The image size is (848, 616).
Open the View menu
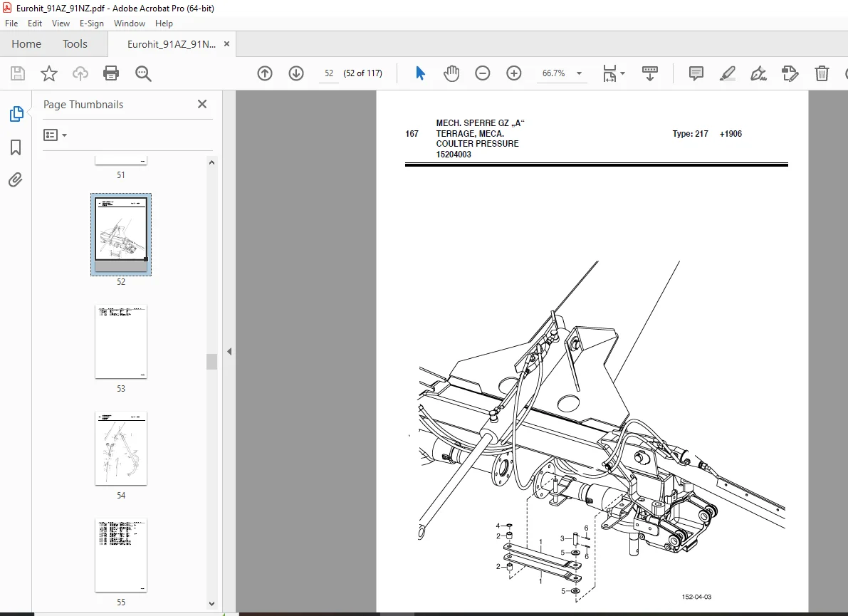click(61, 24)
